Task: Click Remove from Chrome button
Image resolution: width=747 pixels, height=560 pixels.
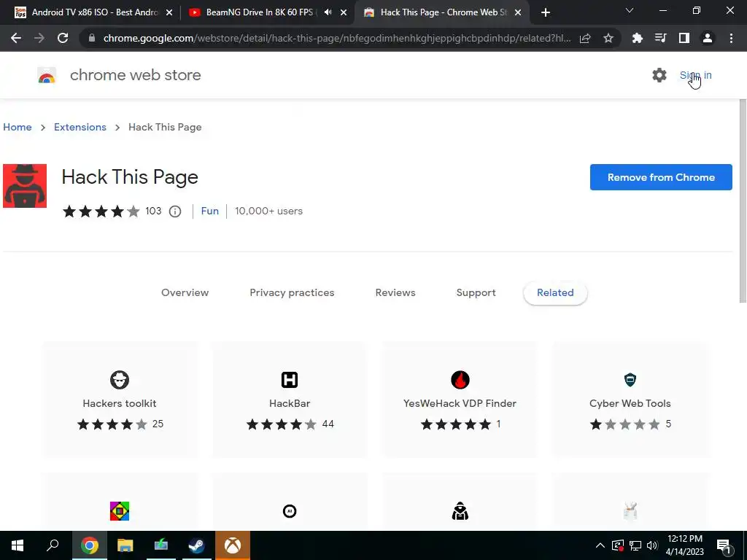Action: pyautogui.click(x=661, y=177)
